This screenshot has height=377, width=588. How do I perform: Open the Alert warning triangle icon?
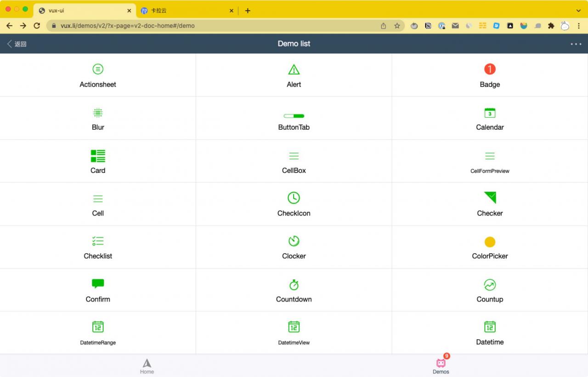[x=294, y=69]
